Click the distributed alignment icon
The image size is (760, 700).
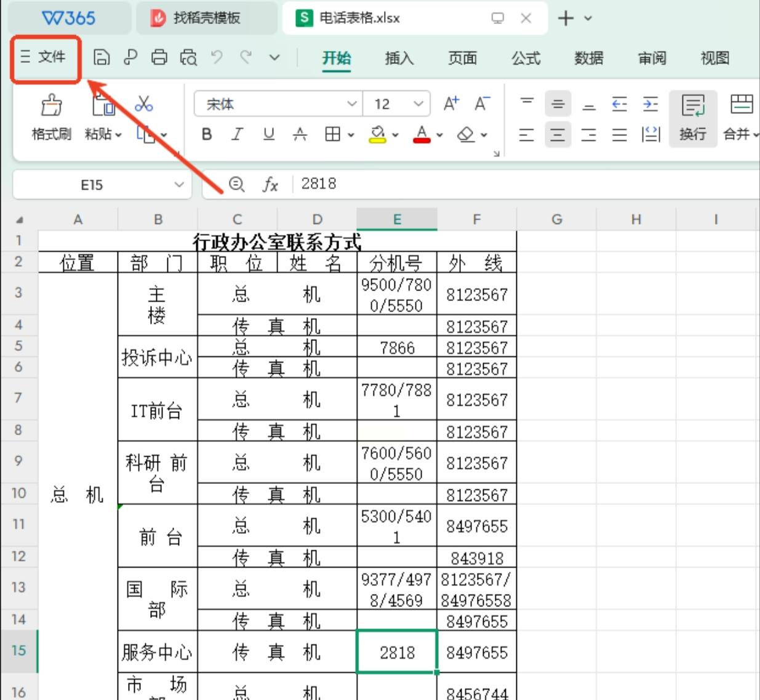tap(650, 134)
